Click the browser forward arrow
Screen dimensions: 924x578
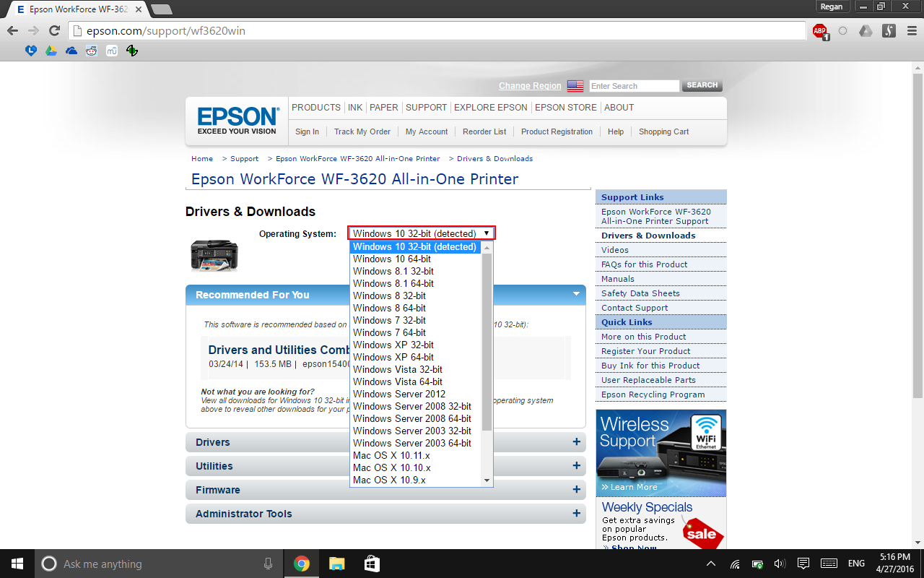pyautogui.click(x=33, y=31)
